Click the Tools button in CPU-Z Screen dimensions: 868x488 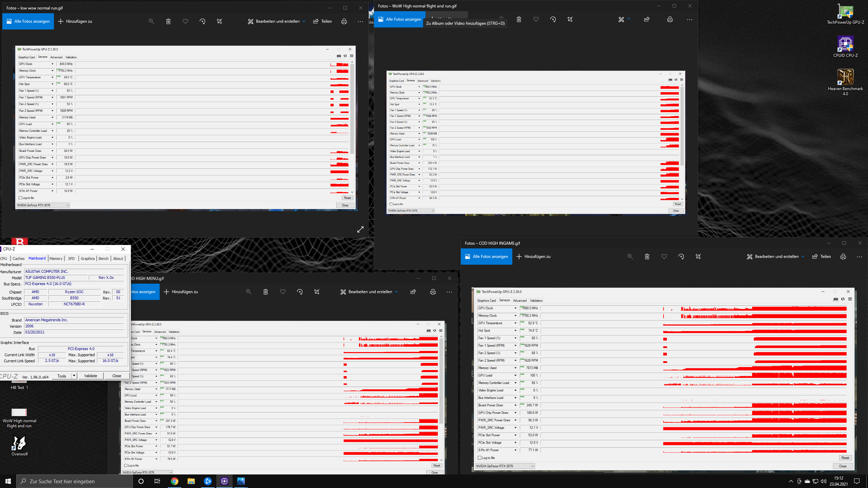[x=62, y=376]
